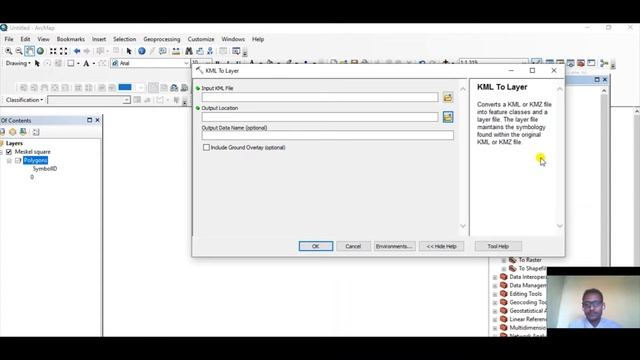Image resolution: width=640 pixels, height=360 pixels.
Task: Select the Geostatistical Analyst toolbox
Action: pos(527,311)
